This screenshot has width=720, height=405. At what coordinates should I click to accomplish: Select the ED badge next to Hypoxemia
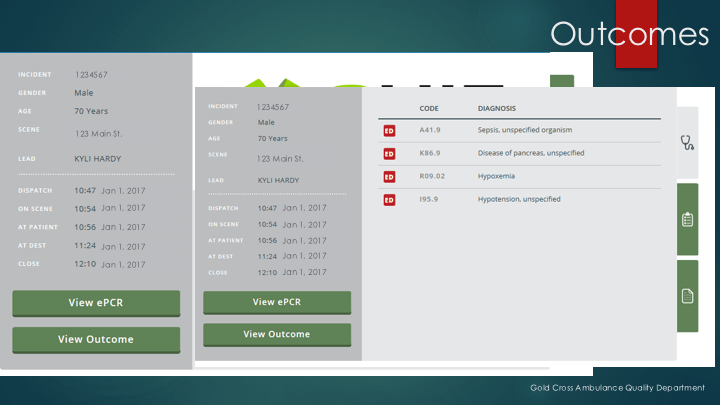(390, 177)
